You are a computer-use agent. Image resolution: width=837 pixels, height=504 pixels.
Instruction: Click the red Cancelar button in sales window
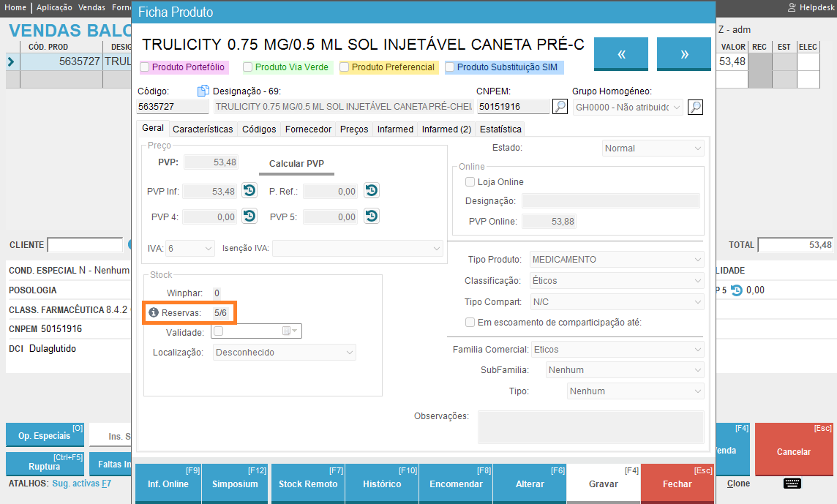794,450
